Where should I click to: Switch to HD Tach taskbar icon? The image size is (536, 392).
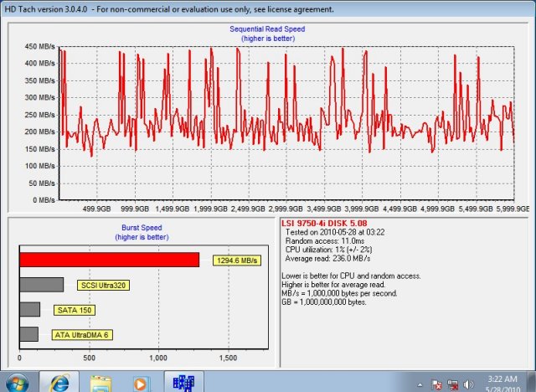pyautogui.click(x=184, y=383)
